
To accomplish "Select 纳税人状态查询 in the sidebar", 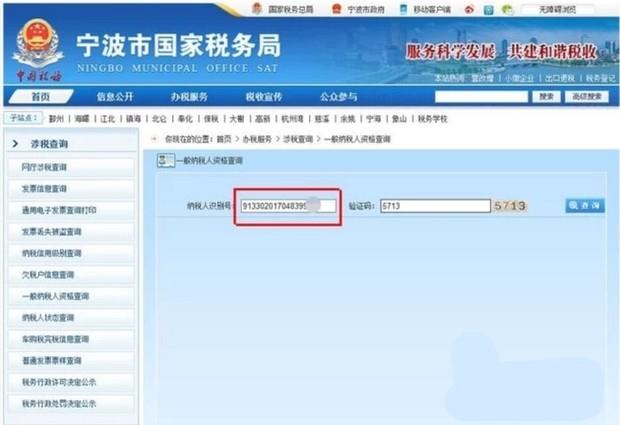I will coord(71,317).
